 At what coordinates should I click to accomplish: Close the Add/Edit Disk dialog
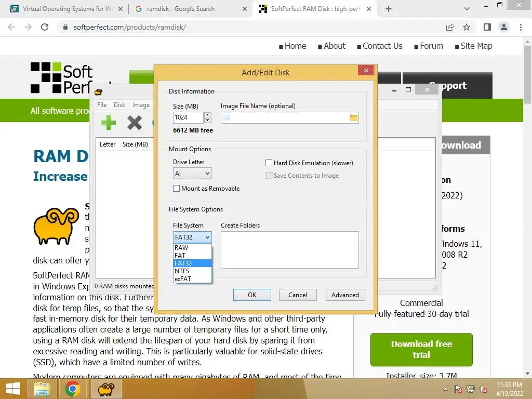pyautogui.click(x=366, y=70)
